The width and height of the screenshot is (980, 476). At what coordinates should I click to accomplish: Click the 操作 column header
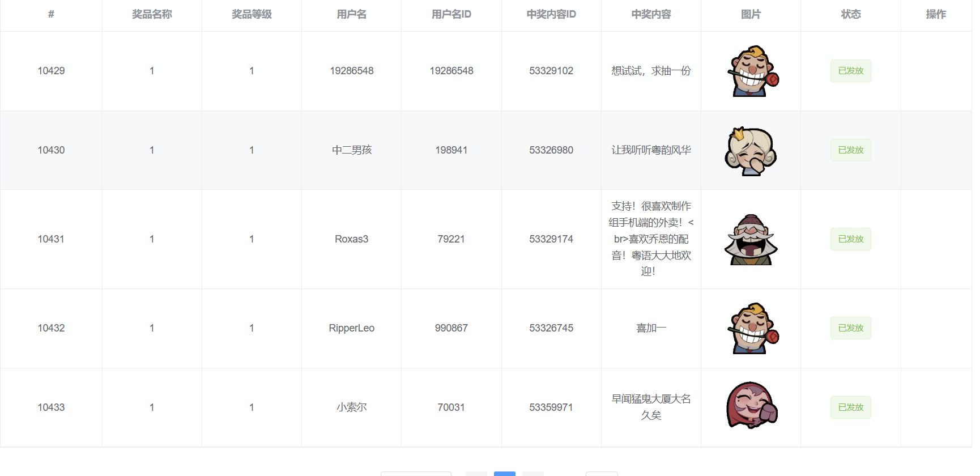click(936, 14)
